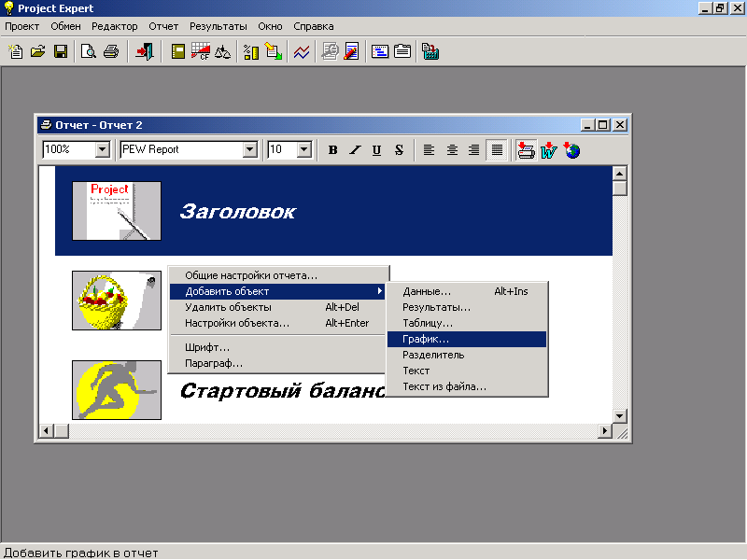The image size is (747, 560).
Task: Click the calculator export icon
Action: pos(430,51)
